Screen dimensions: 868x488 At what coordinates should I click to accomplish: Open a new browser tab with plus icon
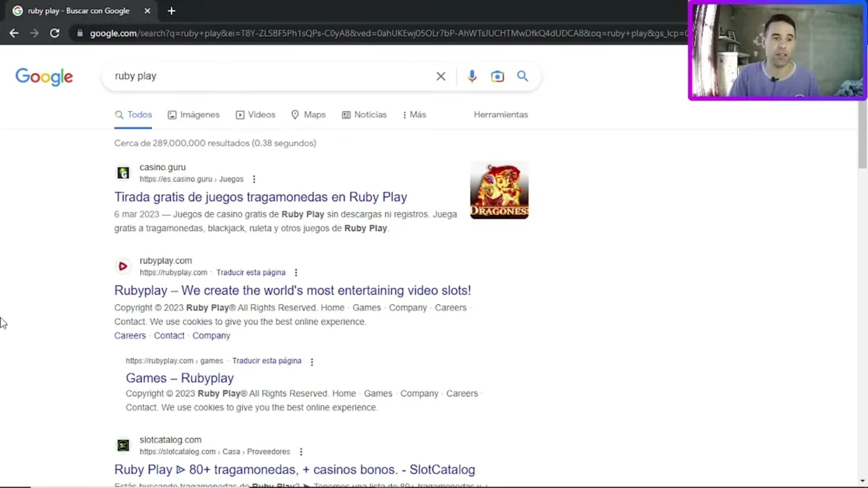(x=172, y=11)
